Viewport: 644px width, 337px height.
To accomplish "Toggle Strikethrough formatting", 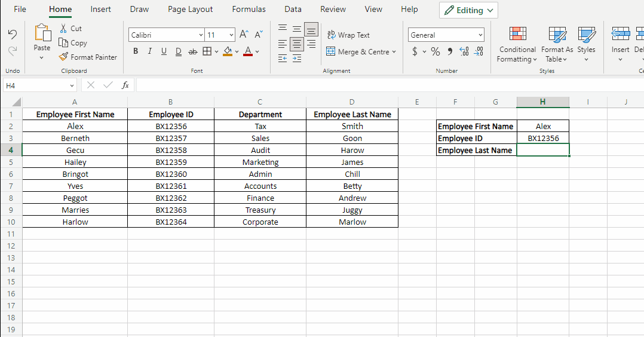I will coord(192,51).
